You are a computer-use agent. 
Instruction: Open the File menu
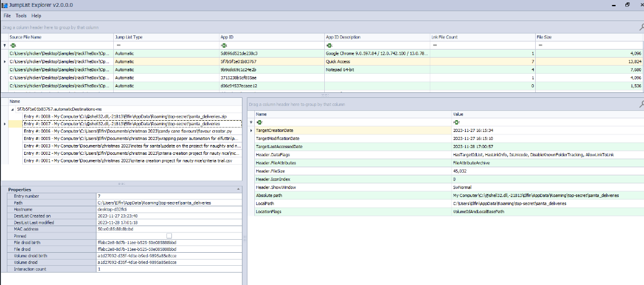coord(7,15)
